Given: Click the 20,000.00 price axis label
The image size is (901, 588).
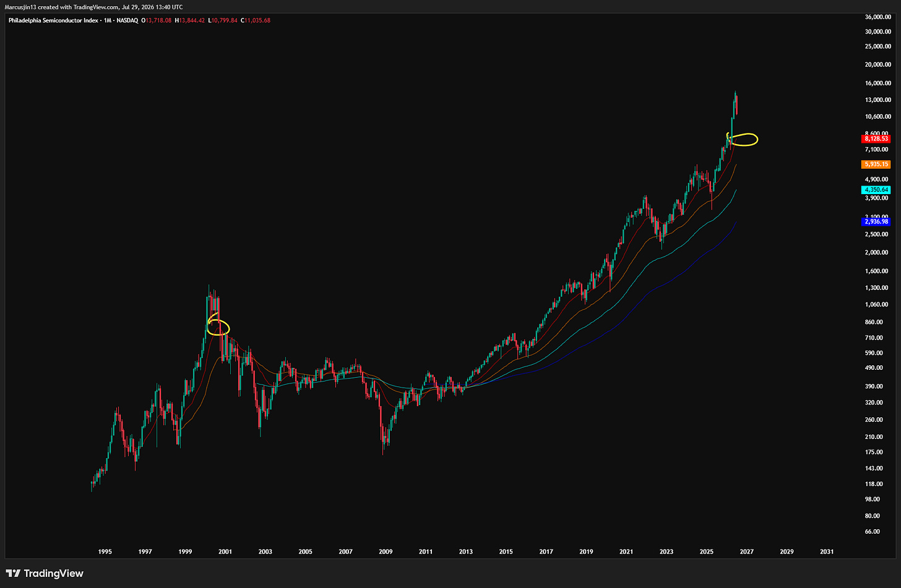Looking at the screenshot, I should click(877, 64).
